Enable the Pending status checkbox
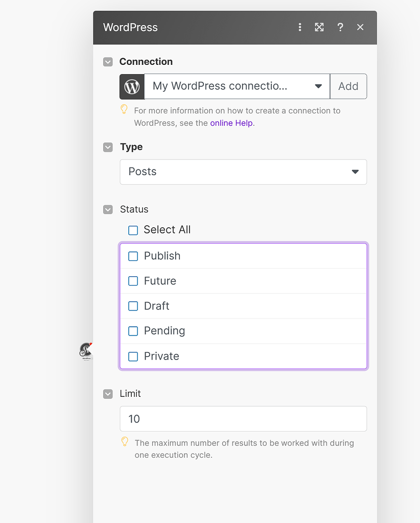The image size is (420, 523). [133, 331]
